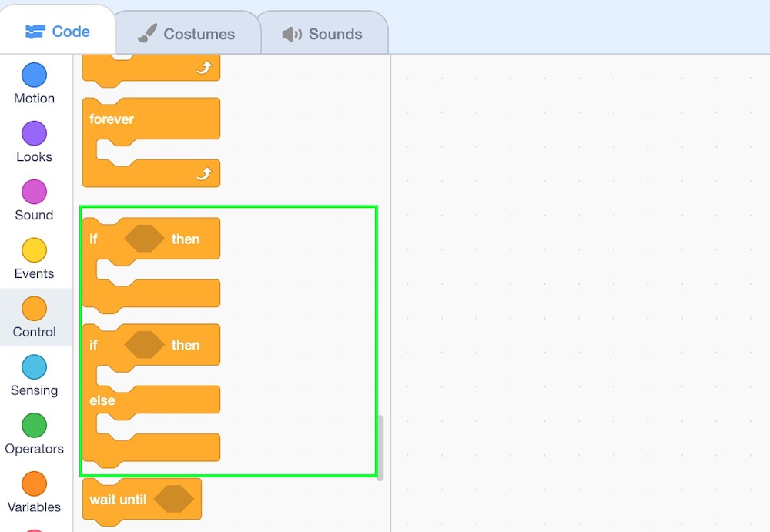
Task: Click the block palette vertical scrollbar
Action: click(x=380, y=447)
